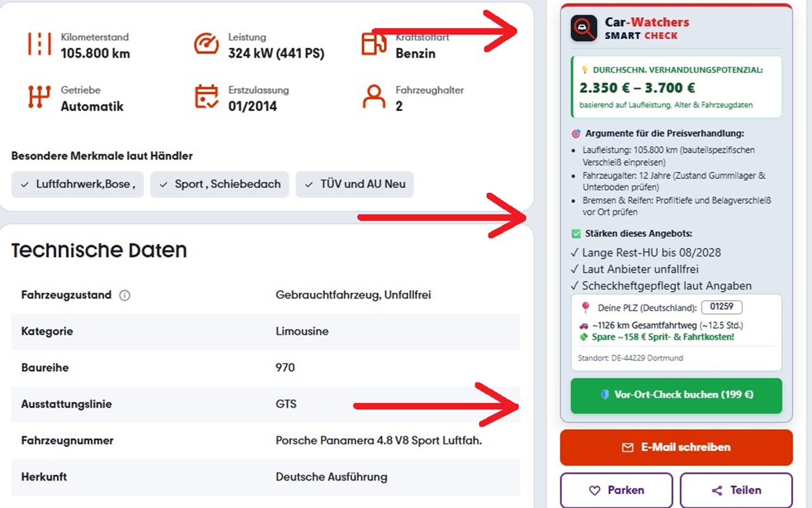Click the Kategorie value Limousine
Image resolution: width=812 pixels, height=508 pixels.
point(302,331)
